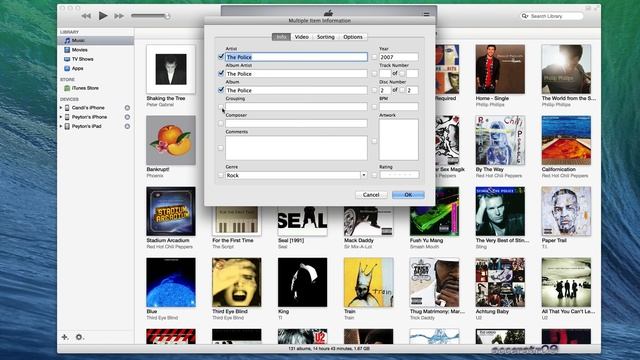This screenshot has height=360, width=640.
Task: Open By The Way album cover
Action: click(500, 140)
